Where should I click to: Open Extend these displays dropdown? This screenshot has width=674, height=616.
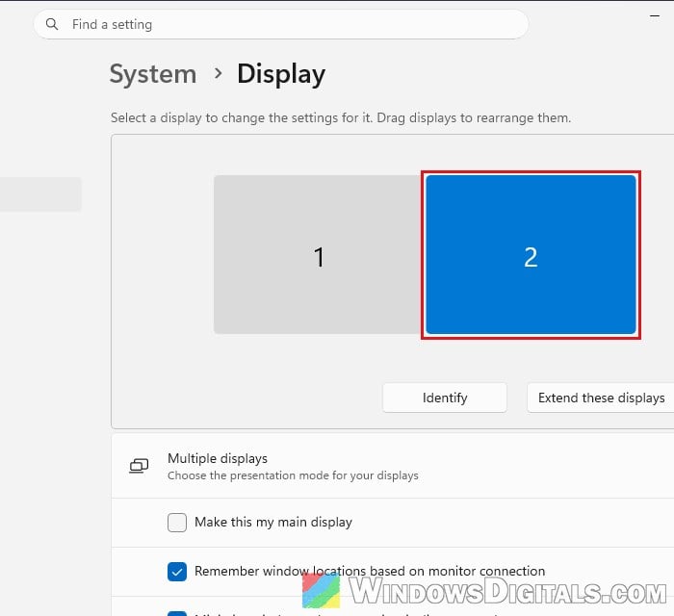click(x=601, y=398)
